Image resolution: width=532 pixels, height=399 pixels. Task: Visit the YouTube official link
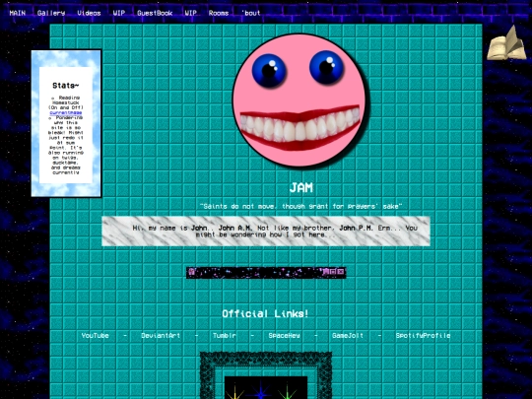[95, 336]
